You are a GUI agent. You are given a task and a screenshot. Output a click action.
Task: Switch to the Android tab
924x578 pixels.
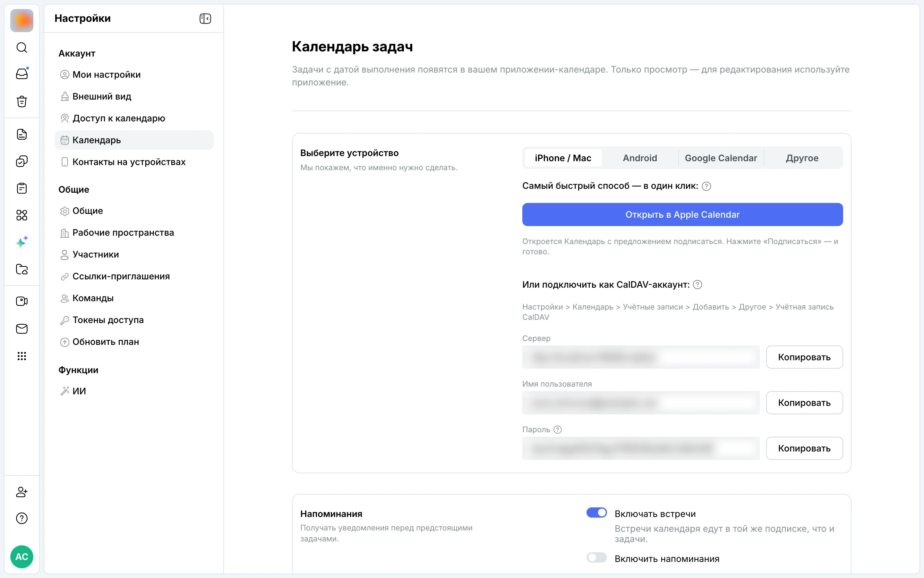[x=640, y=158]
